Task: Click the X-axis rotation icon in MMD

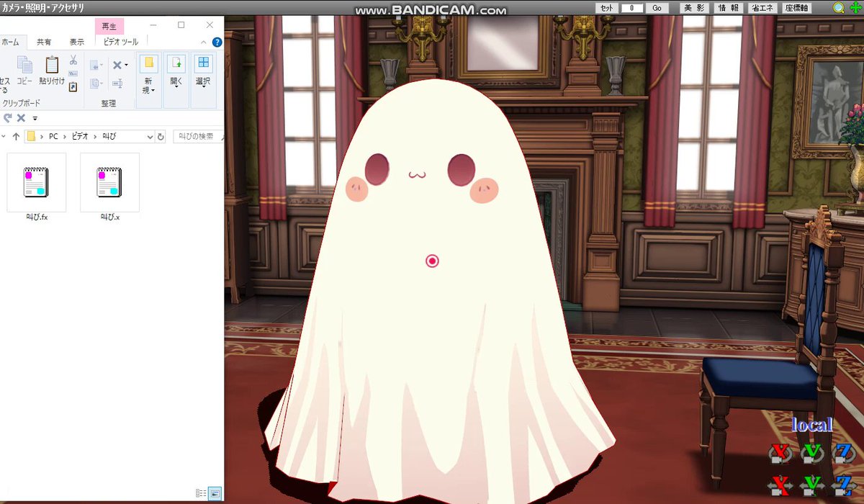Action: [779, 453]
